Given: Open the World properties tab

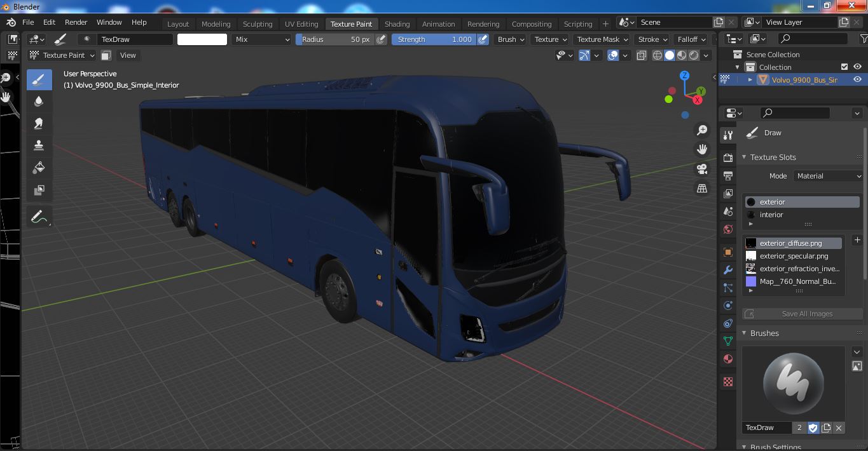Looking at the screenshot, I should (x=728, y=229).
